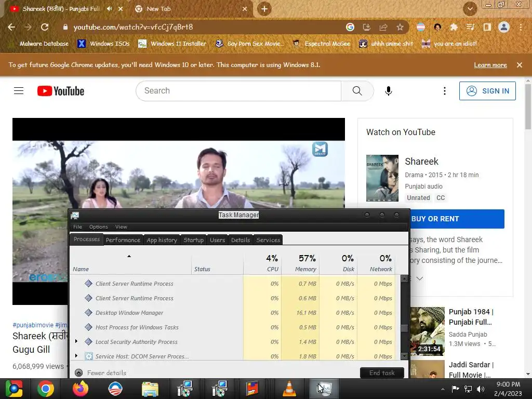
Task: Go to the YouTube home logo
Action: click(x=61, y=91)
